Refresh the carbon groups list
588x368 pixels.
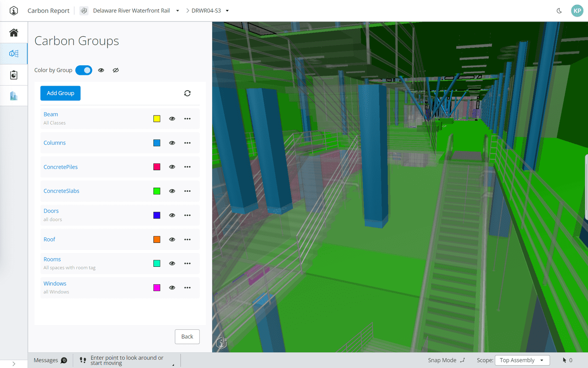[x=187, y=93]
